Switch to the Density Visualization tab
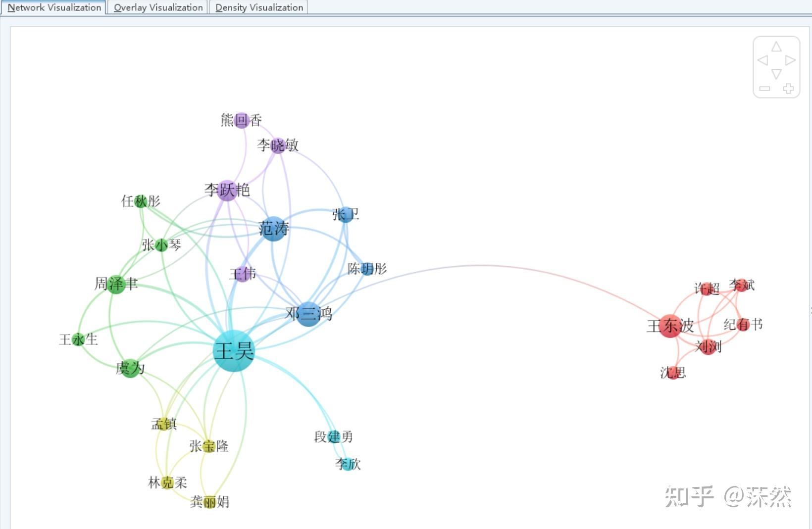Image resolution: width=812 pixels, height=529 pixels. 258,7
